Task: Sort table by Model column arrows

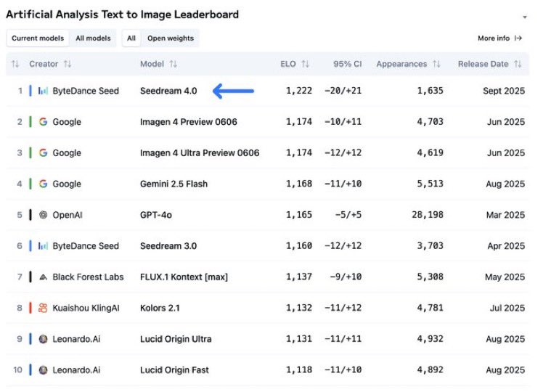Action: point(173,64)
